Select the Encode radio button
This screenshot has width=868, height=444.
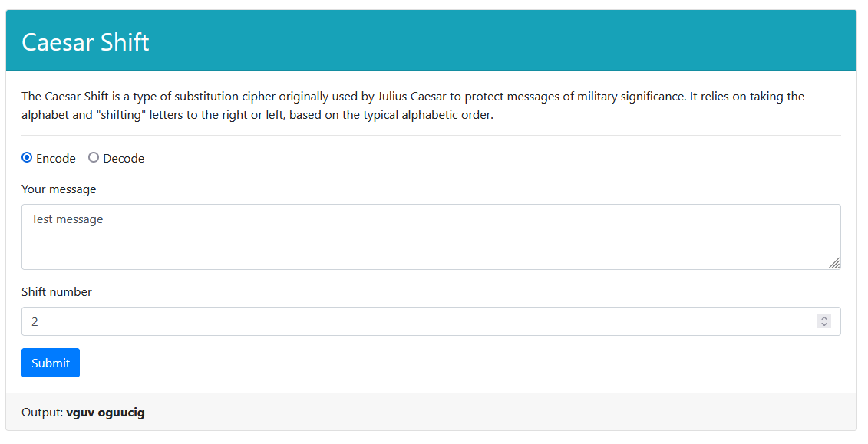tap(27, 157)
